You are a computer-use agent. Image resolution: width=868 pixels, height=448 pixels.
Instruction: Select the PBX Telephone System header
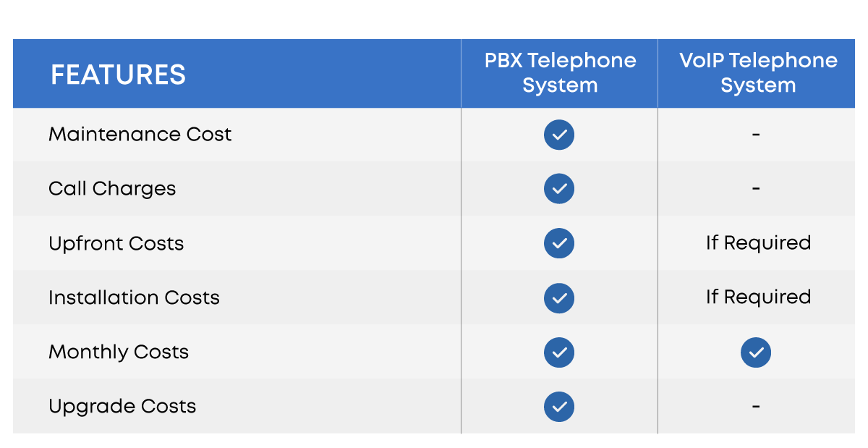click(560, 73)
